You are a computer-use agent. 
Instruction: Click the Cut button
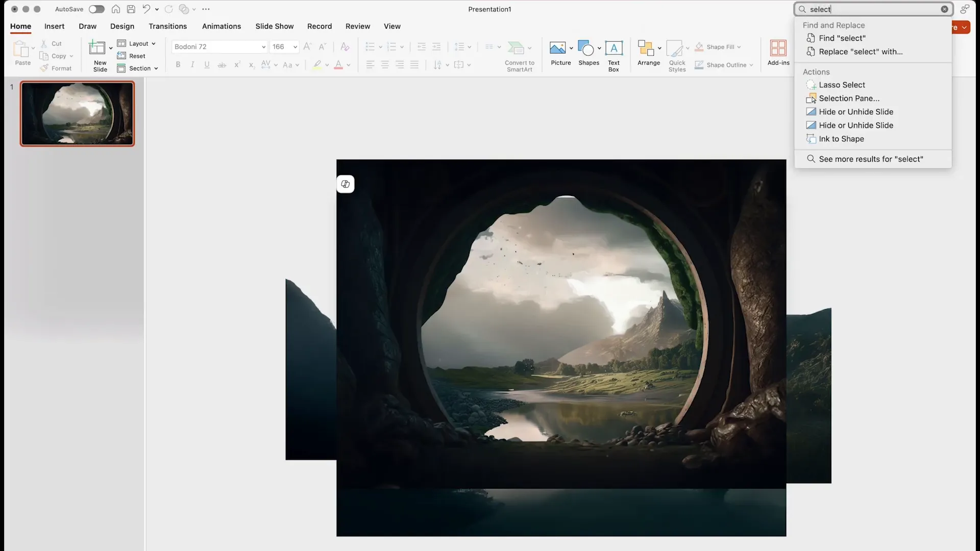coord(51,44)
